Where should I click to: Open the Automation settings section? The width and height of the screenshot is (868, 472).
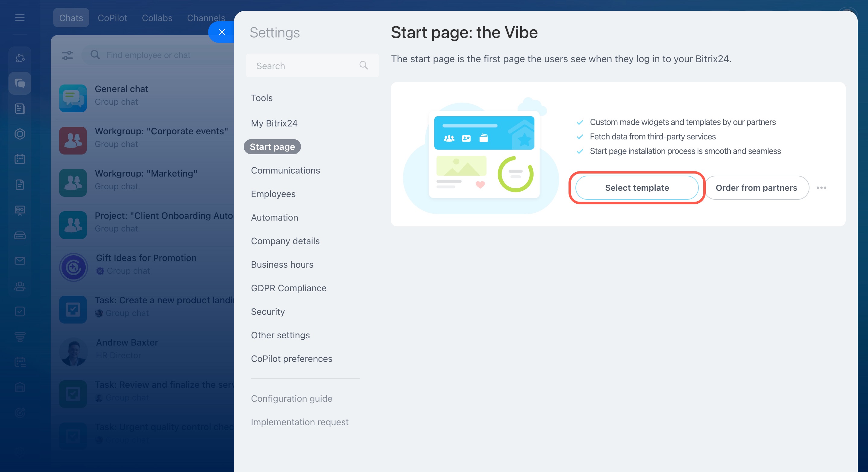pos(274,218)
